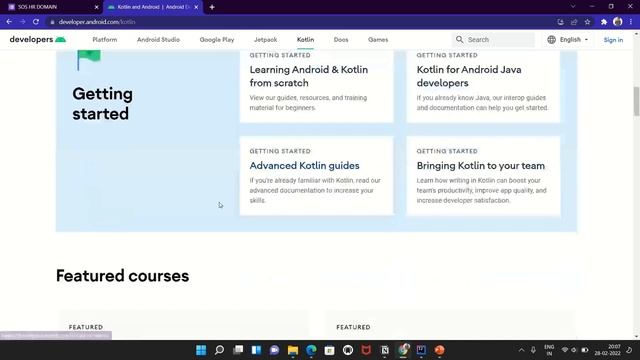Open Windows taskbar Search
640x360 pixels.
pyautogui.click(x=219, y=350)
